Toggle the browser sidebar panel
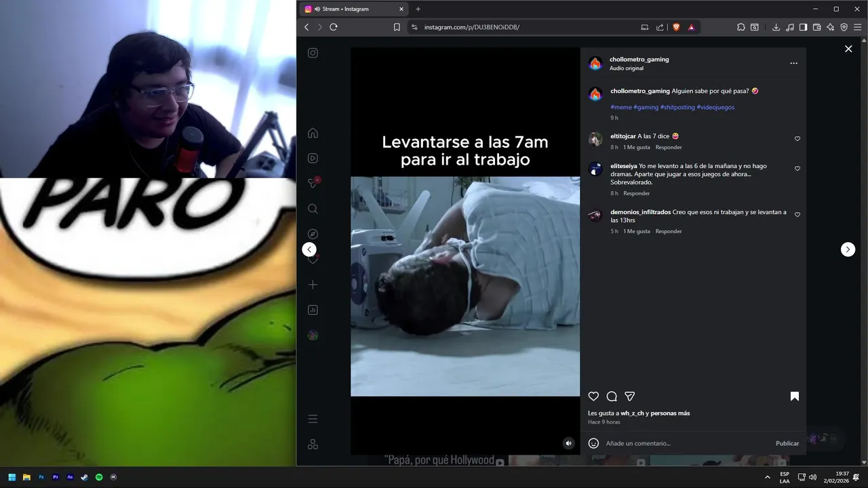 [x=803, y=27]
